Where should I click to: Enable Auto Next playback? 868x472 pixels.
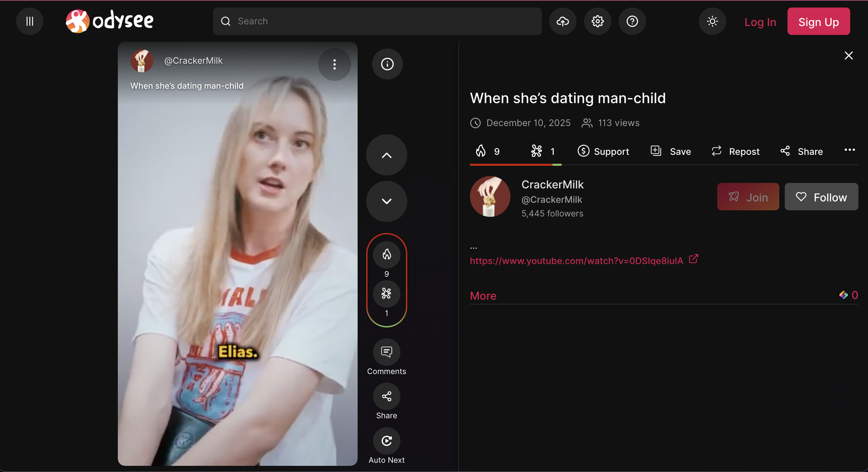tap(386, 441)
